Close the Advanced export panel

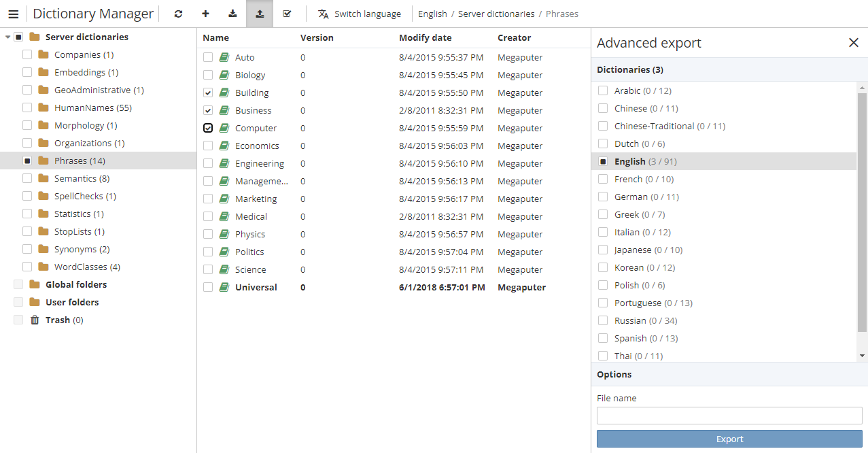854,42
